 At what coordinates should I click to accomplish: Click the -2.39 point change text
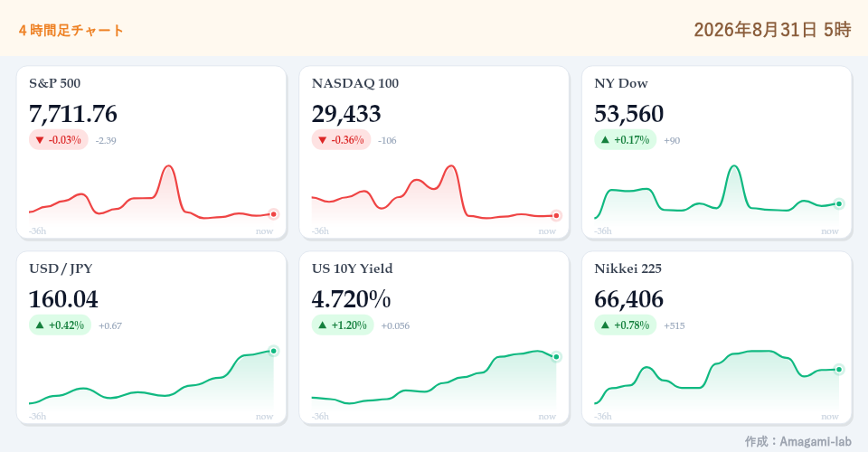tap(106, 140)
